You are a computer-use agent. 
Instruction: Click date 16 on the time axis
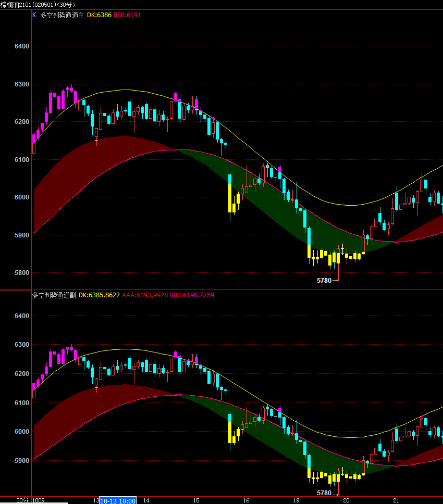247,500
